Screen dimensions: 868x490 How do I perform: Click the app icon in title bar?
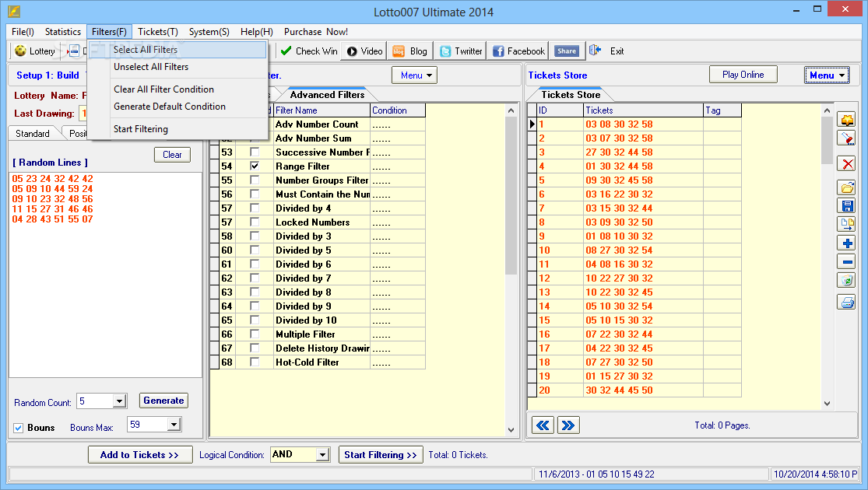(14, 11)
